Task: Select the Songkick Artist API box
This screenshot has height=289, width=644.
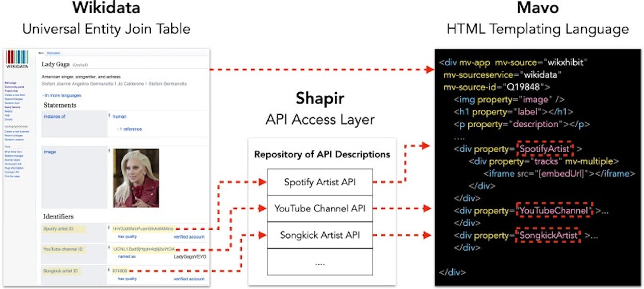Action: 320,235
